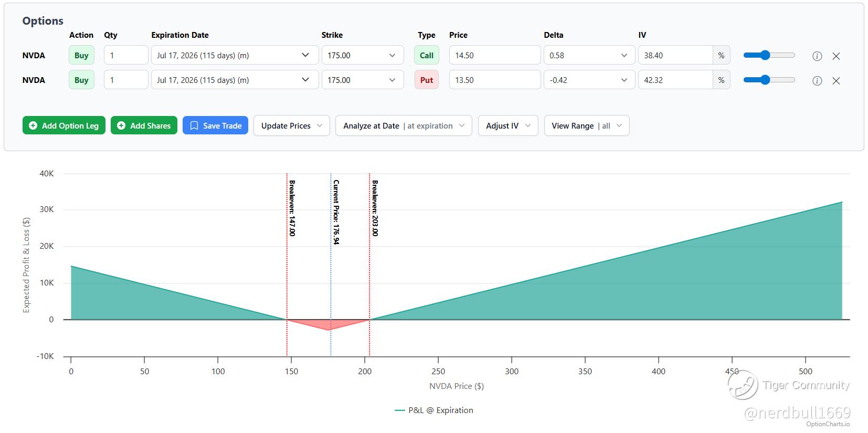
Task: Focus the Qty field of Put leg
Action: coord(126,80)
